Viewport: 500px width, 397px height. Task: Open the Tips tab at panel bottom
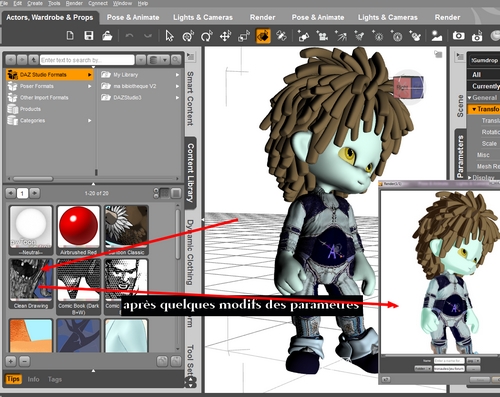pyautogui.click(x=13, y=379)
